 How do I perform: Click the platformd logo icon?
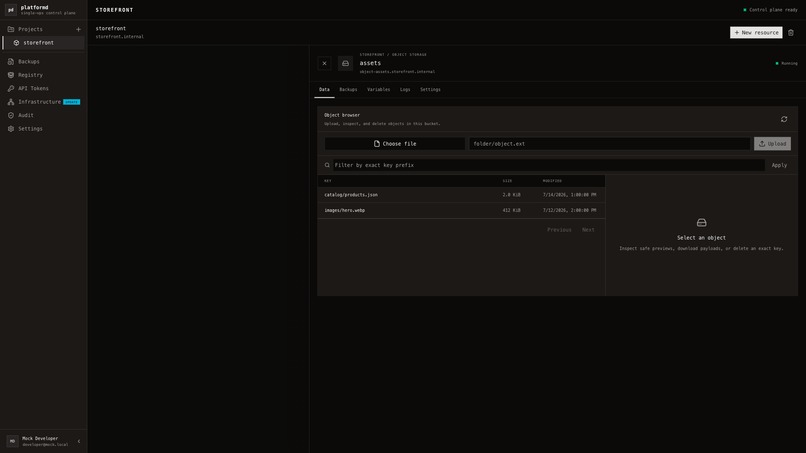(x=11, y=10)
